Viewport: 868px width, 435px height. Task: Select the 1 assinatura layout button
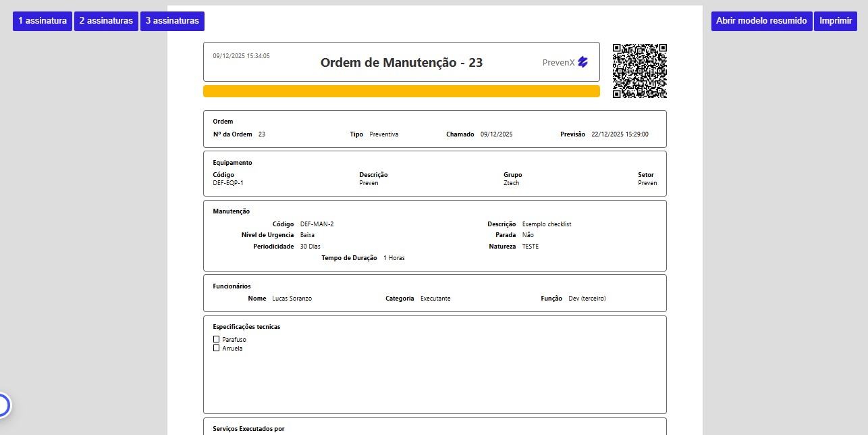pyautogui.click(x=43, y=21)
